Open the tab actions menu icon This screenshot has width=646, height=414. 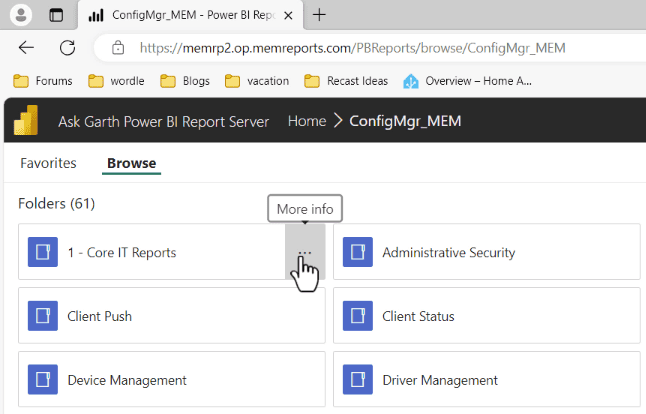(x=56, y=15)
